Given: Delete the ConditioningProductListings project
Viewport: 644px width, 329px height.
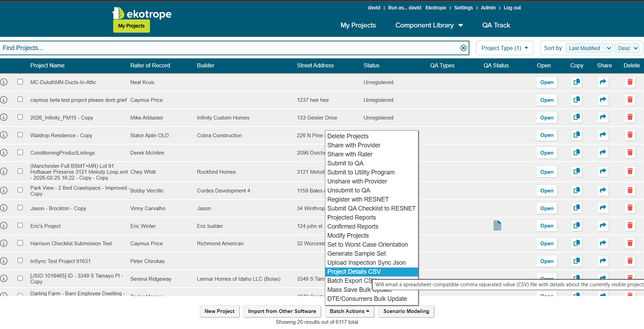Looking at the screenshot, I should pyautogui.click(x=630, y=153).
